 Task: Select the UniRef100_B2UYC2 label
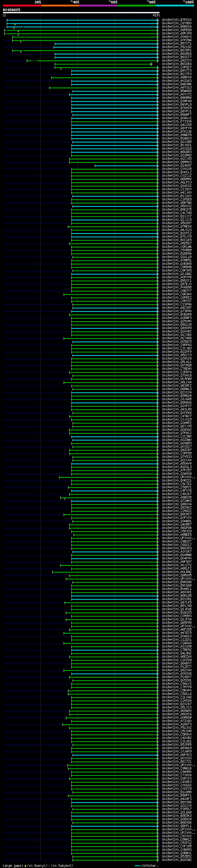pyautogui.click(x=177, y=233)
